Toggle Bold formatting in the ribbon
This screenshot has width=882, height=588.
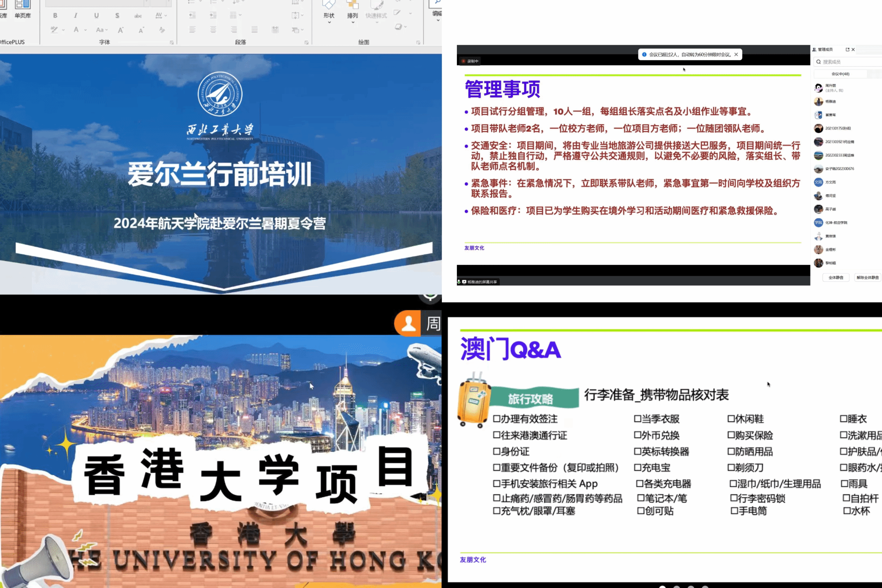[55, 16]
